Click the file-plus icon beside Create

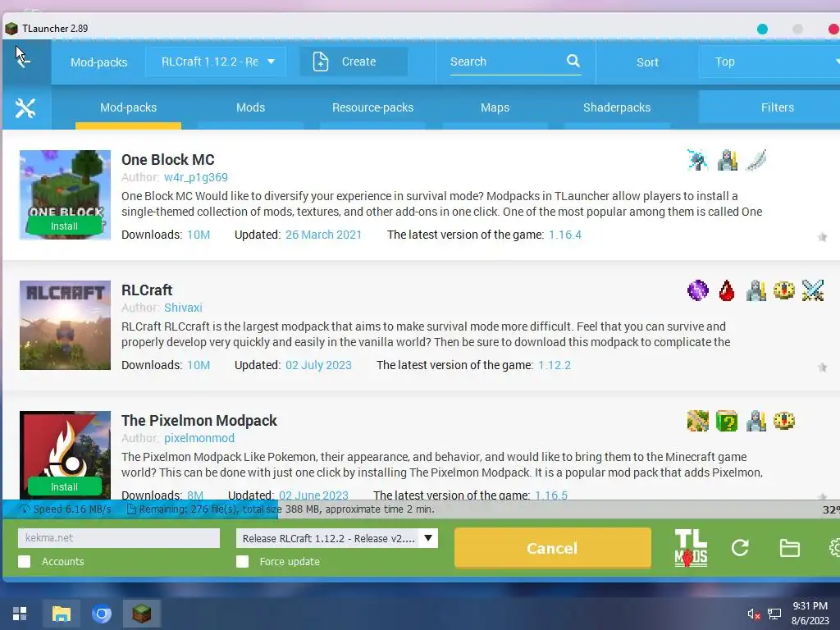[x=321, y=62]
